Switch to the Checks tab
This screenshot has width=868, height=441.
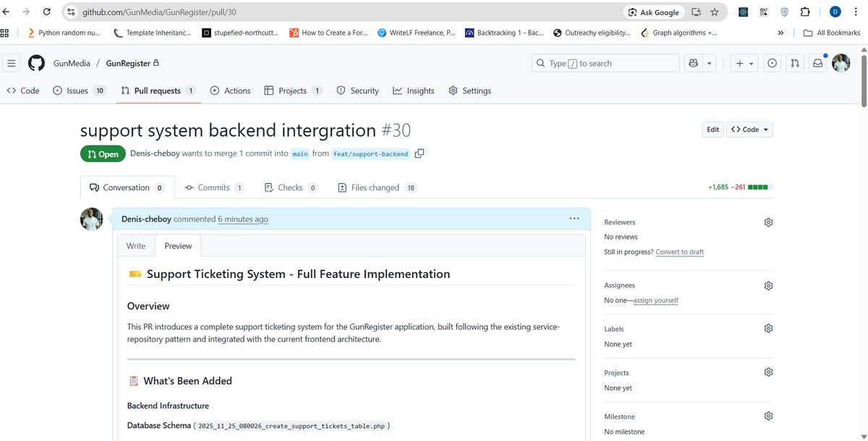292,188
